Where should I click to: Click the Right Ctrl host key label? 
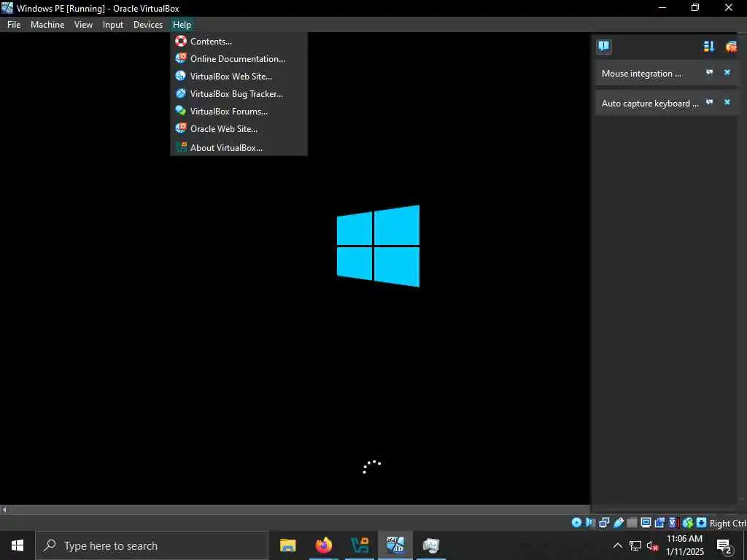[728, 524]
